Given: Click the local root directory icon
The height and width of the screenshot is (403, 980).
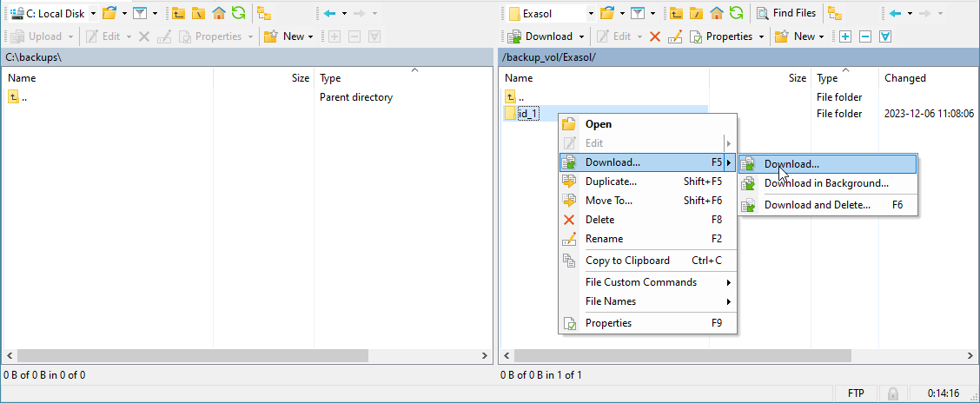Looking at the screenshot, I should point(199,13).
